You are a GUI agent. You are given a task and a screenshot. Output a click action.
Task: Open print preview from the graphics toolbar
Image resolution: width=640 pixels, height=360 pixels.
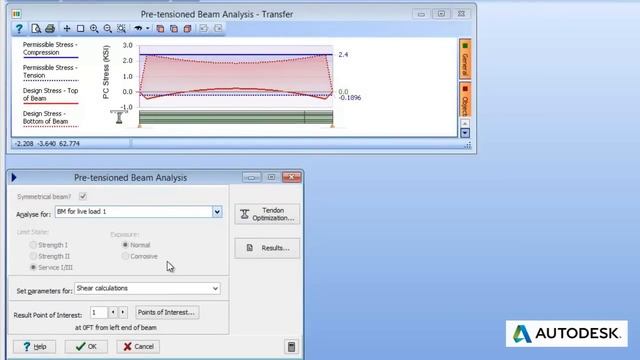point(36,29)
